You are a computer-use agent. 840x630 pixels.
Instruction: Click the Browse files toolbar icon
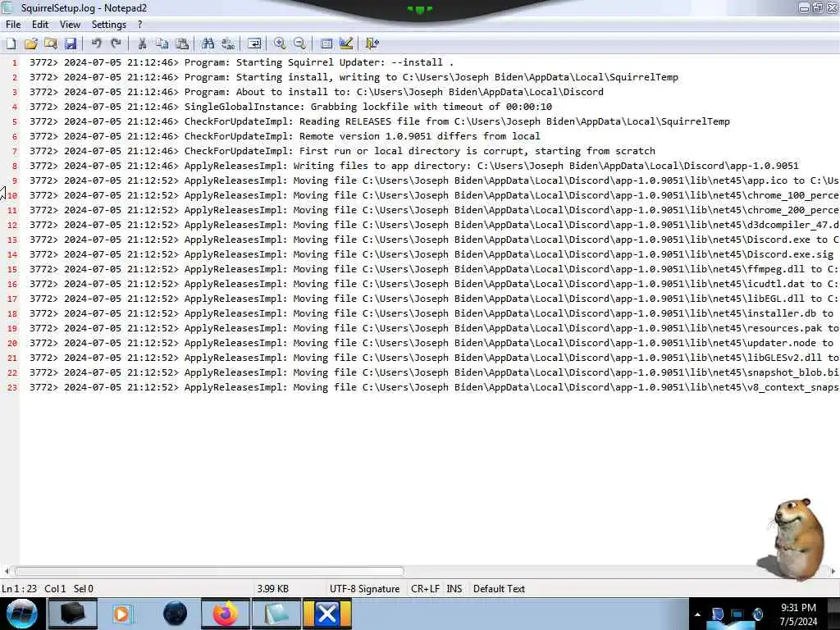tap(51, 43)
